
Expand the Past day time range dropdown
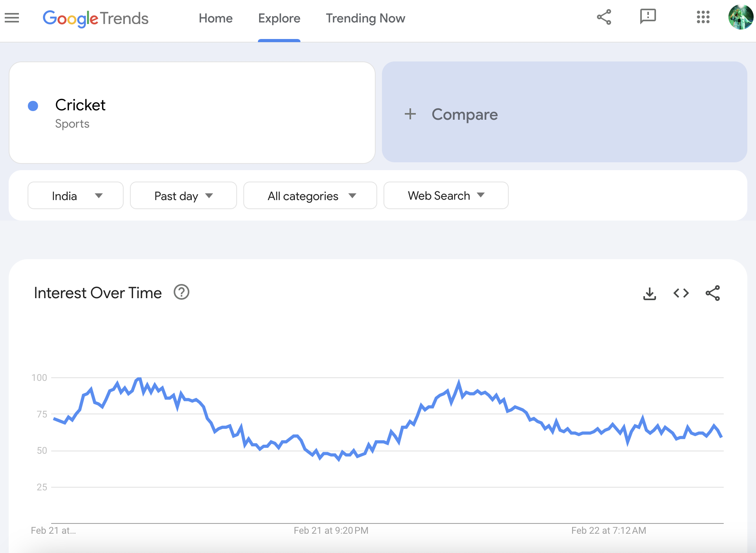[183, 195]
